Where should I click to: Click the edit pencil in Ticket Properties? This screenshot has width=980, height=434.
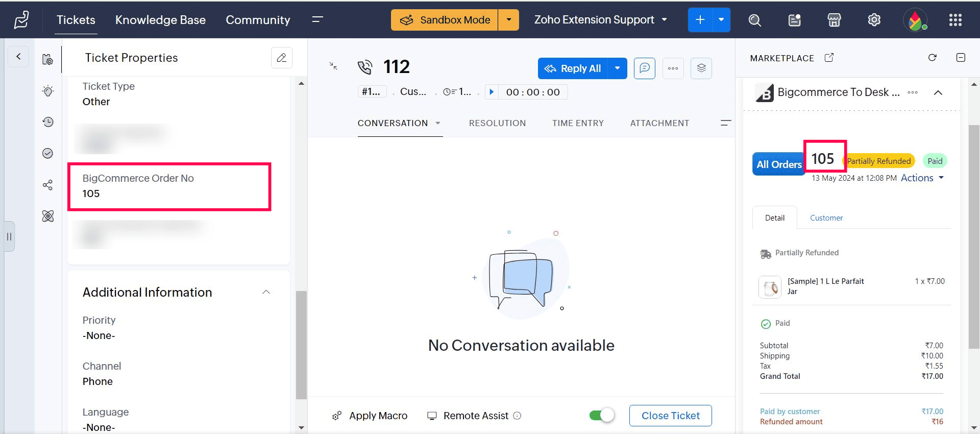(x=281, y=58)
